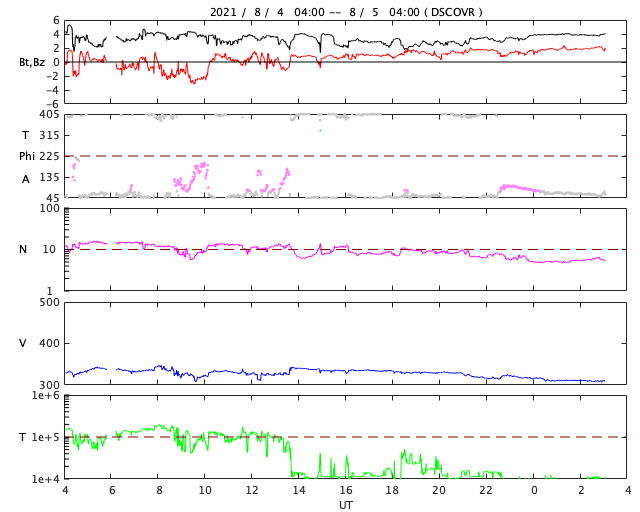Select the "20" hour tick on UT axis
Image resolution: width=640 pixels, height=512 pixels.
[439, 490]
